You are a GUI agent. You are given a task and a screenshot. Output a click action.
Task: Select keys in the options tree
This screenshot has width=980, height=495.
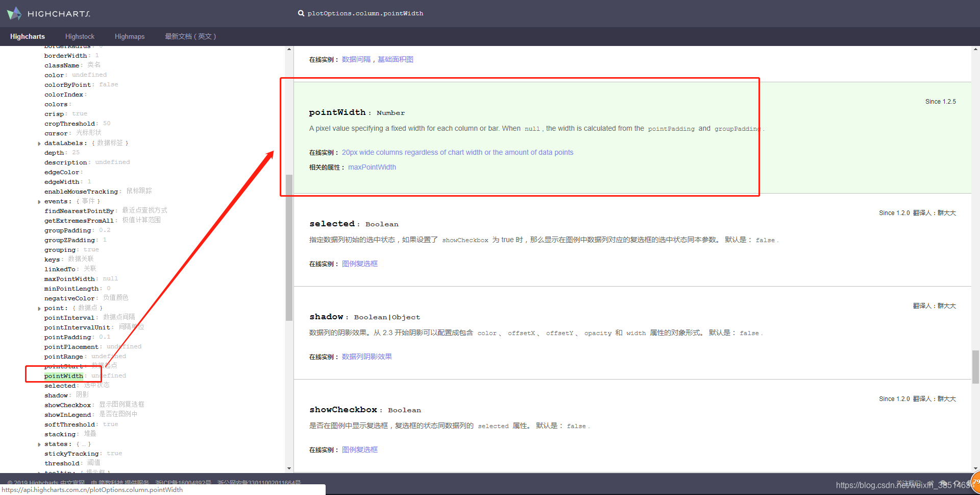coord(52,260)
